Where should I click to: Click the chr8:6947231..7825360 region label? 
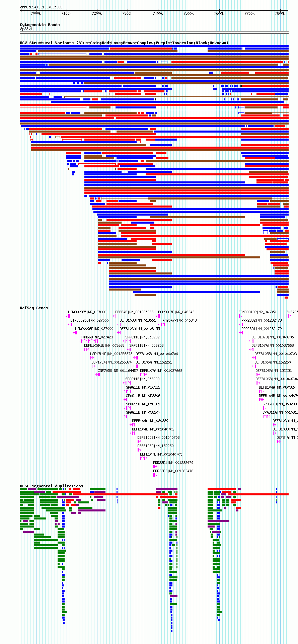coord(41,7)
